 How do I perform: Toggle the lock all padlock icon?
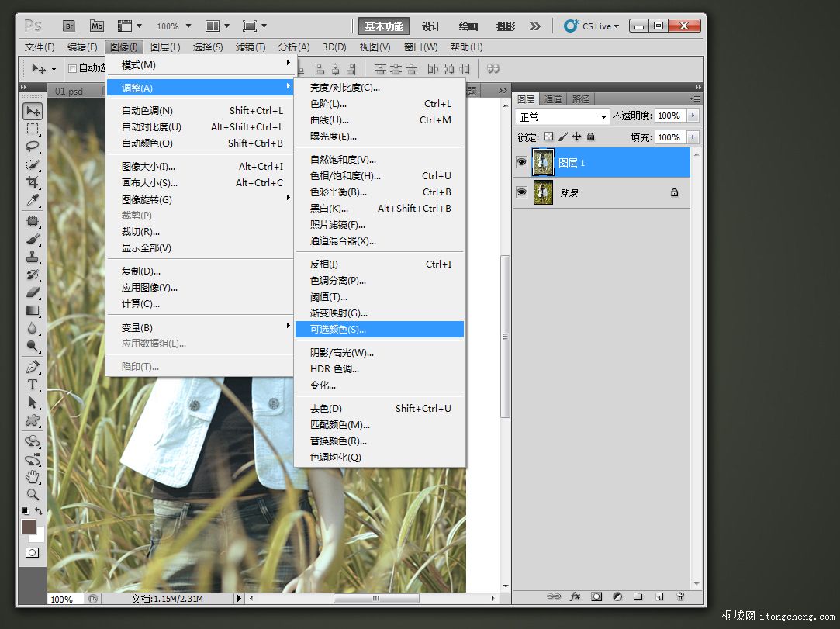[590, 137]
